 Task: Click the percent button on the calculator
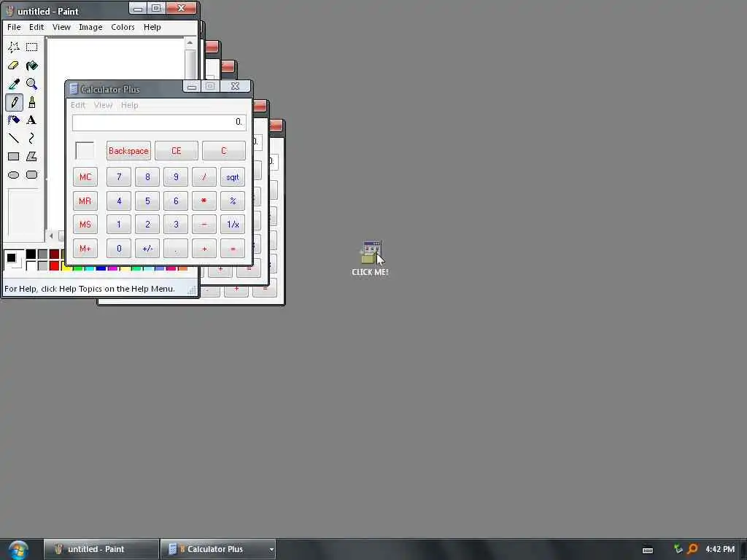click(233, 201)
